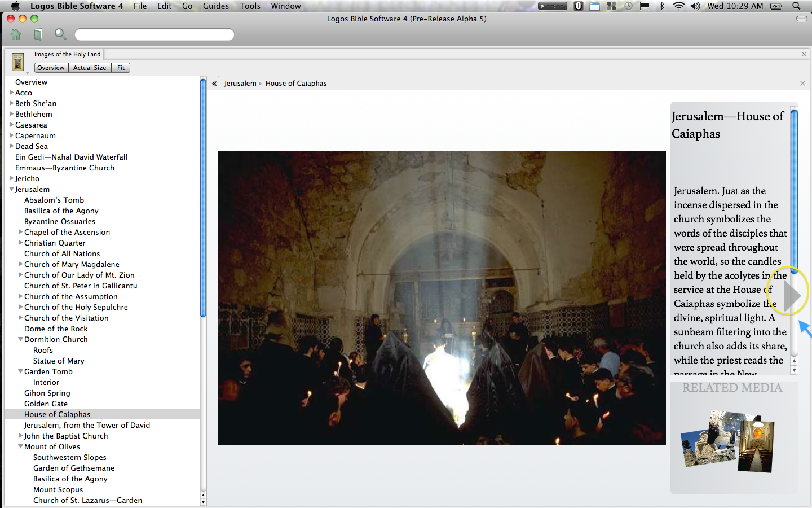The height and width of the screenshot is (508, 812).
Task: Open Spotlight search in menu bar
Action: pyautogui.click(x=796, y=6)
